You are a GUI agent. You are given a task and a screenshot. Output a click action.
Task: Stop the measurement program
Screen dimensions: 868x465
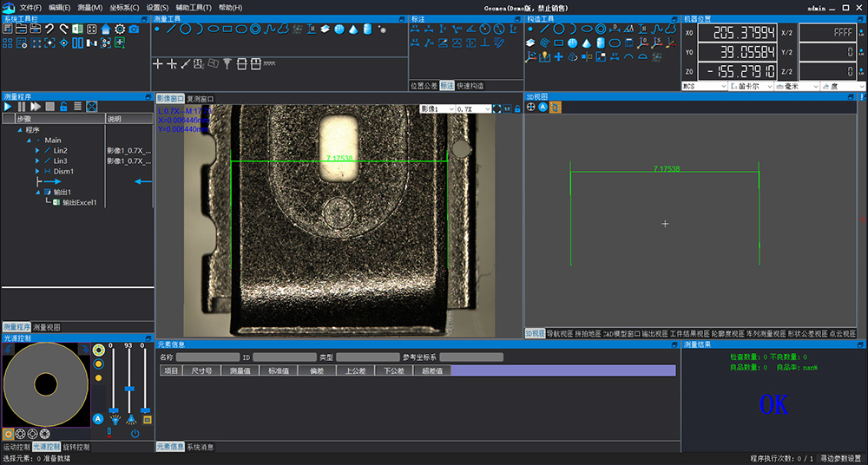tap(49, 107)
